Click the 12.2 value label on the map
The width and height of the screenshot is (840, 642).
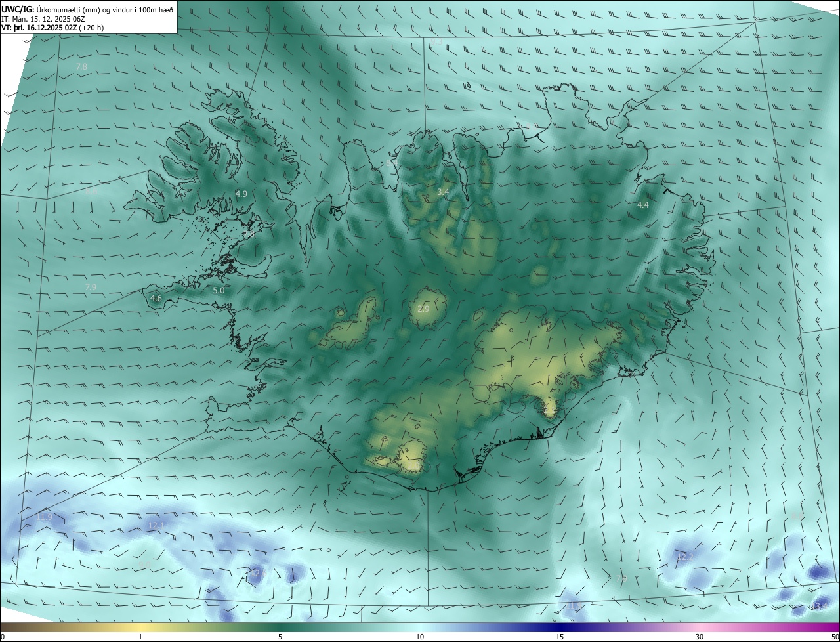(x=684, y=557)
